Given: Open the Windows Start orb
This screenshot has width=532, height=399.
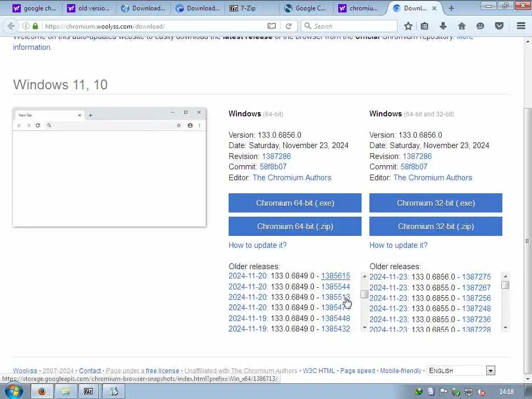Looking at the screenshot, I should [14, 391].
